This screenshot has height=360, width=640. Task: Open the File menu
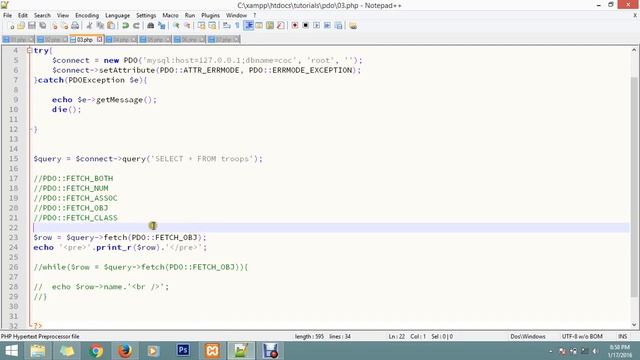pyautogui.click(x=7, y=16)
